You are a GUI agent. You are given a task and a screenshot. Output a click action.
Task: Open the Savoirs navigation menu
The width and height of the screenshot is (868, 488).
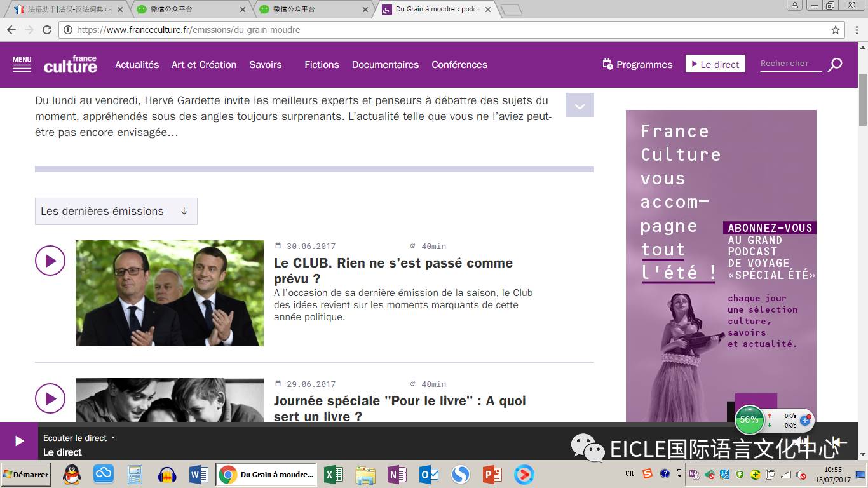point(265,65)
